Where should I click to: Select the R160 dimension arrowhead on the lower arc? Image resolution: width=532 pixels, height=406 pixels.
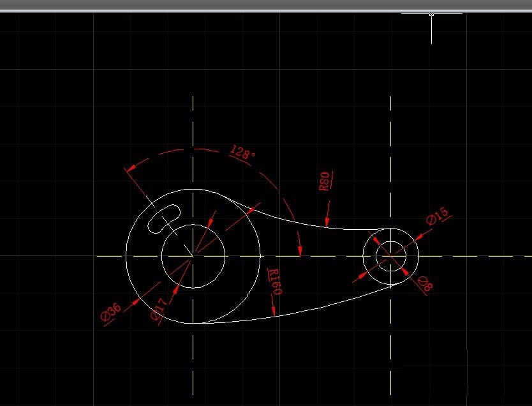274,312
